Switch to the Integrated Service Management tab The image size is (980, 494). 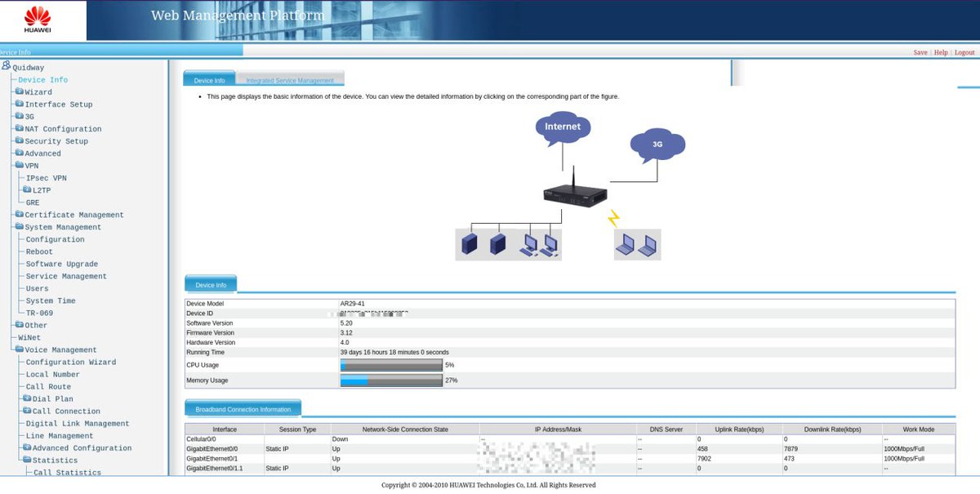coord(290,80)
